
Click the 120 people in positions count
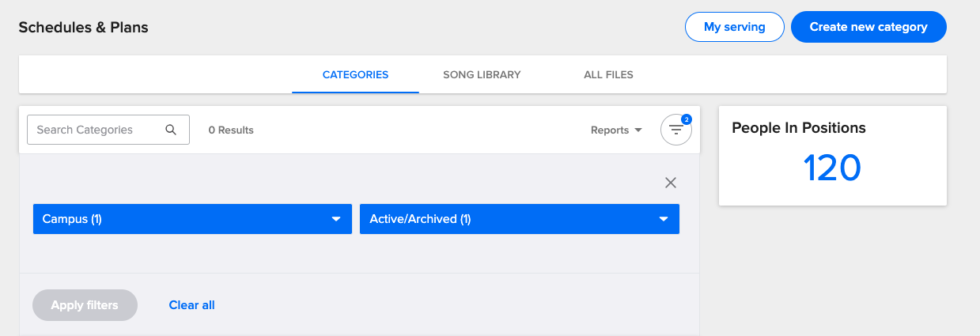832,168
